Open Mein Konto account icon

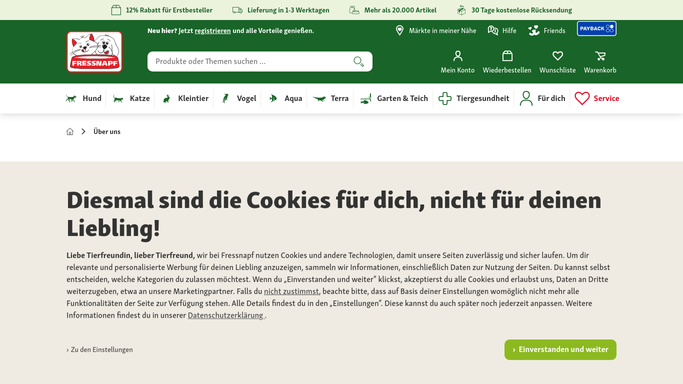[457, 56]
